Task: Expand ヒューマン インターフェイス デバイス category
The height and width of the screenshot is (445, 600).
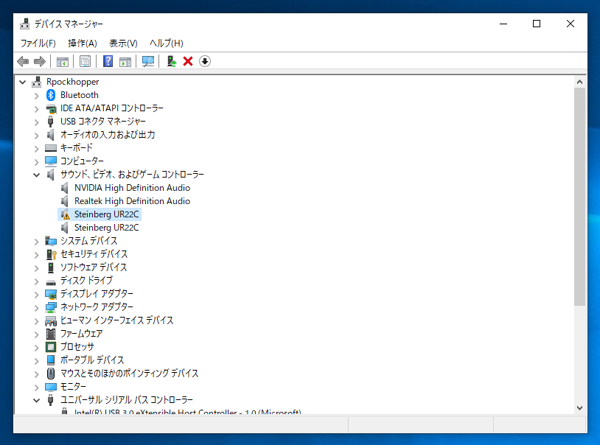Action: [x=36, y=321]
